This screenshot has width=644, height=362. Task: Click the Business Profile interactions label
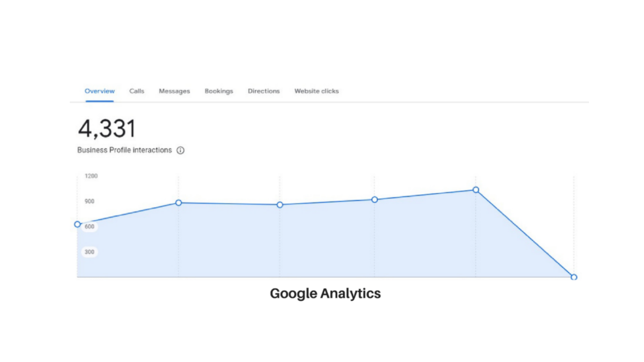[124, 150]
